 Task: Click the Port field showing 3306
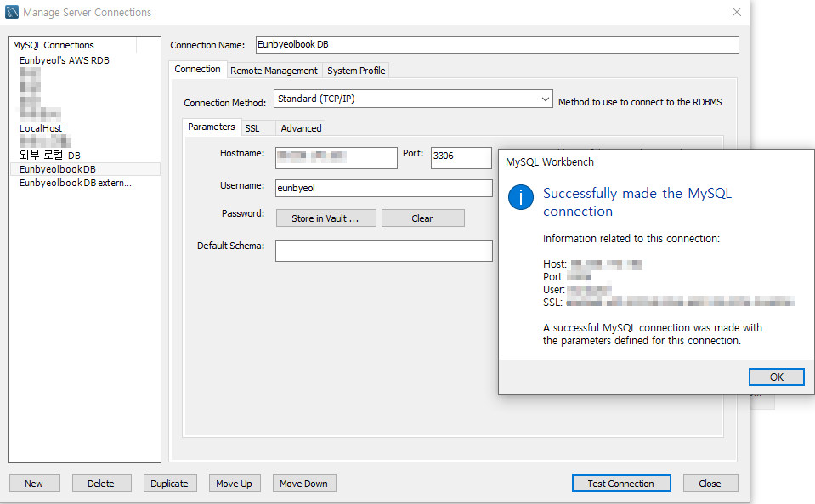pos(461,158)
